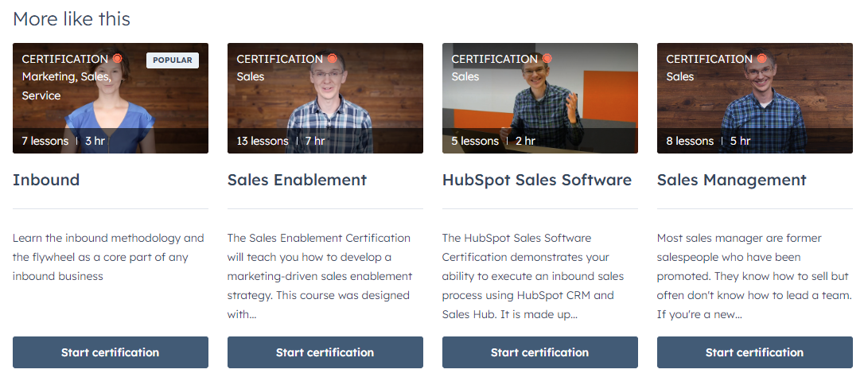
Task: Click the HubSpot Sales Software title
Action: pos(536,180)
